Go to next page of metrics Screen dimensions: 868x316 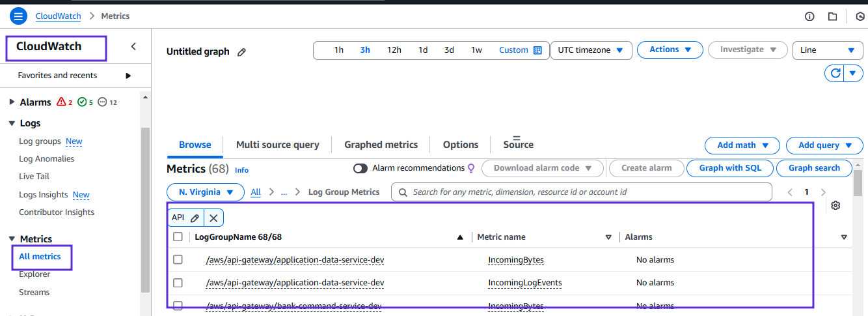823,192
